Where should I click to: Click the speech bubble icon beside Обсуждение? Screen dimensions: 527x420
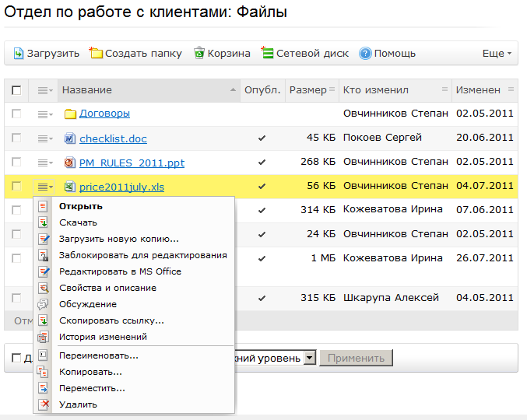click(x=43, y=304)
